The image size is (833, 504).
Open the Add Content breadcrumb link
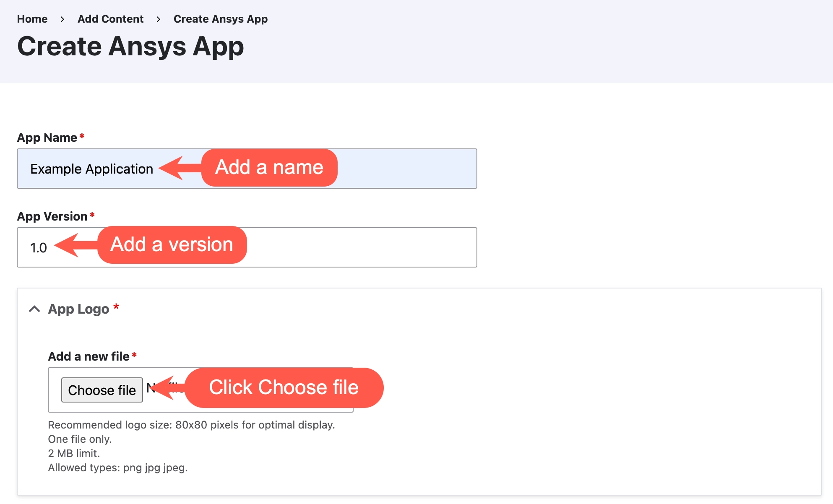coord(110,19)
